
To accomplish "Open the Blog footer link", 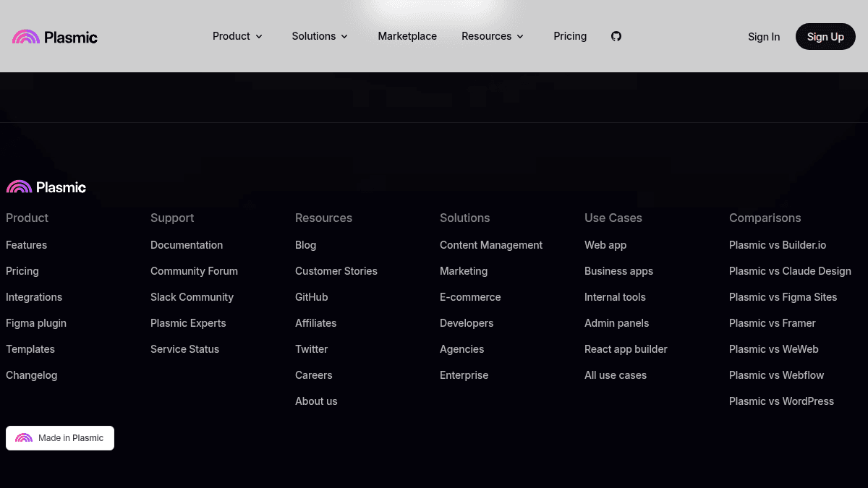I will point(305,245).
